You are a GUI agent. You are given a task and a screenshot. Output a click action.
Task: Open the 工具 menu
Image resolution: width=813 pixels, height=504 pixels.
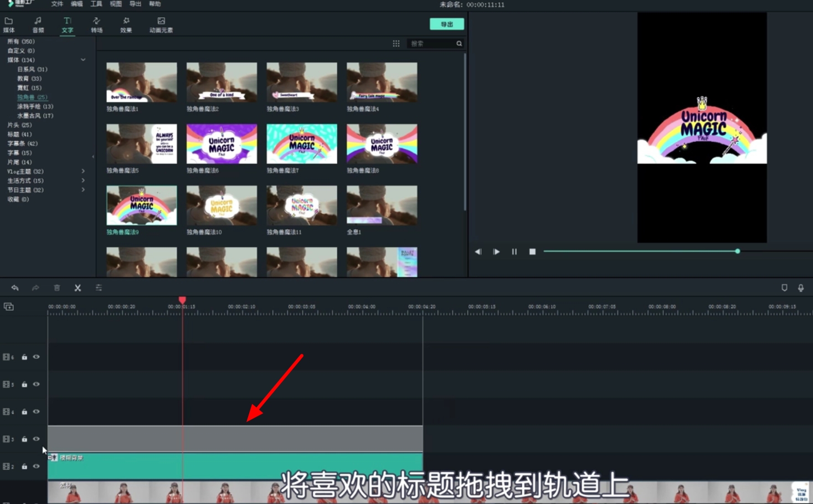point(96,4)
